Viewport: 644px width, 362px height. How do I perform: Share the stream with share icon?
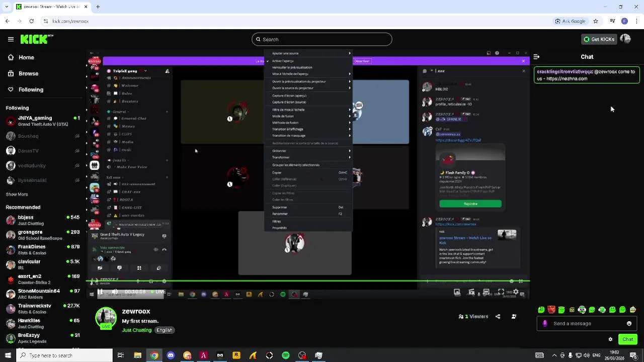(498, 317)
